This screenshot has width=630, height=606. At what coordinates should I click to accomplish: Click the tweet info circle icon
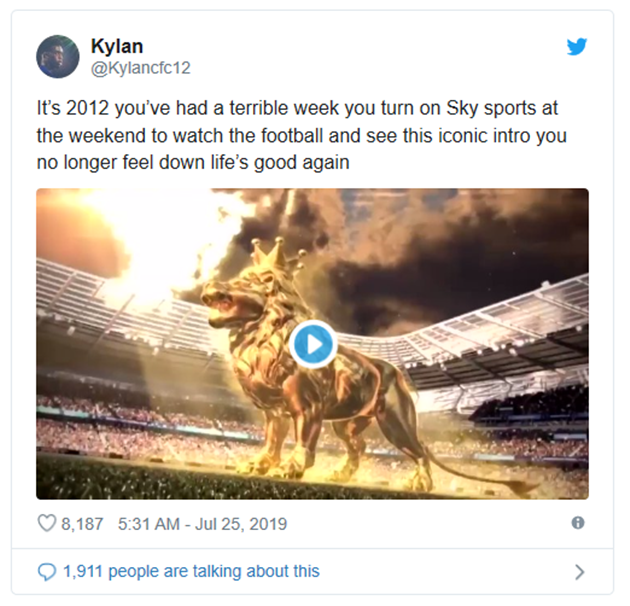pyautogui.click(x=578, y=523)
